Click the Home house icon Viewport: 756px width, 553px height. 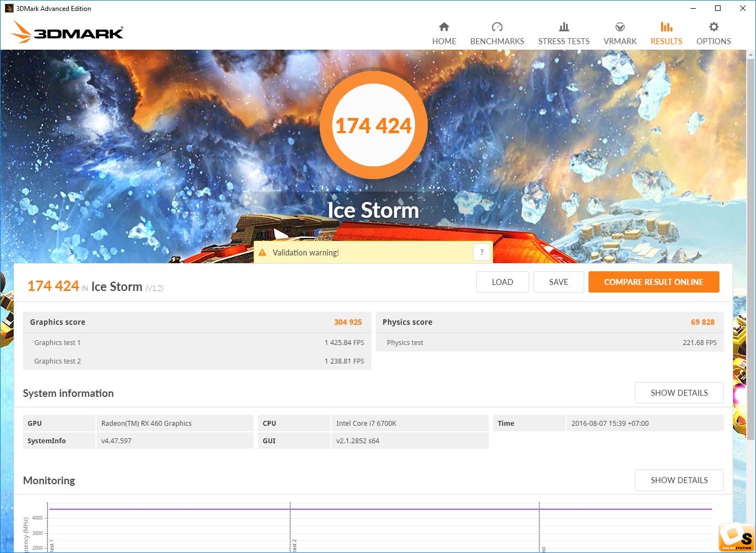point(444,27)
